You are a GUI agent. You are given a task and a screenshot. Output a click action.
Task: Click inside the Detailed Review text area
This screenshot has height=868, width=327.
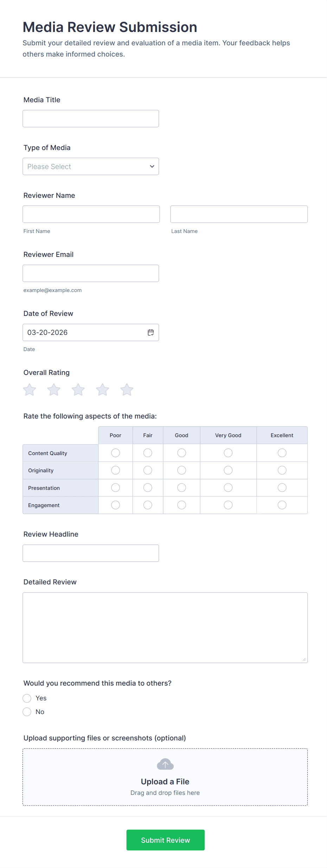click(x=165, y=628)
